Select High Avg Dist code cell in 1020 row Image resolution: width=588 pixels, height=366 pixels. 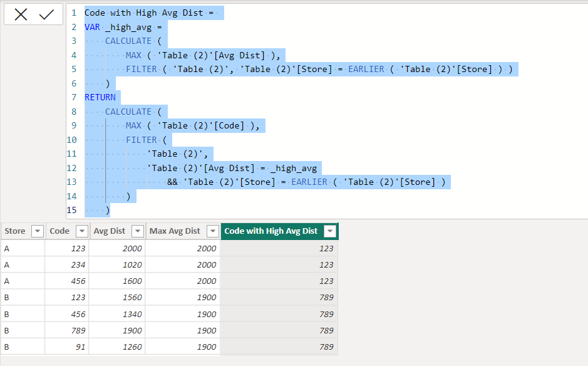279,264
